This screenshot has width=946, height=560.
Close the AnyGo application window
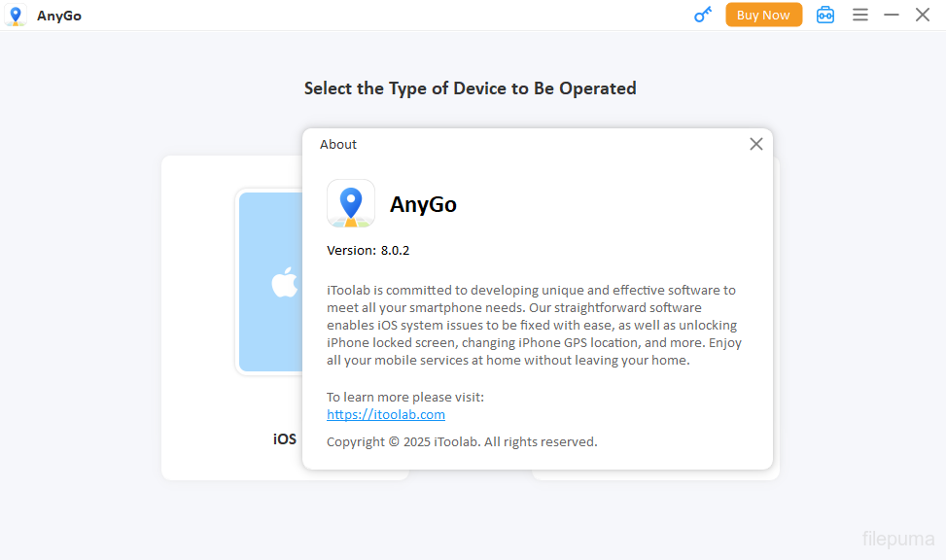[923, 15]
